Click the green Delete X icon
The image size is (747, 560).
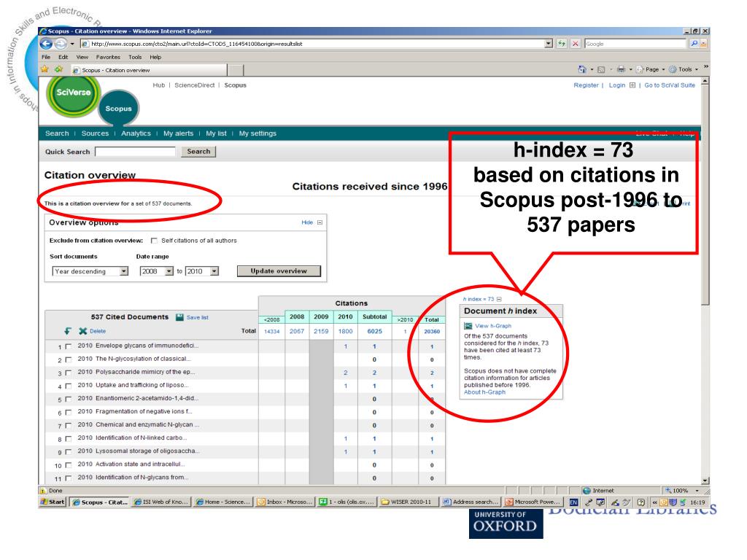83,331
